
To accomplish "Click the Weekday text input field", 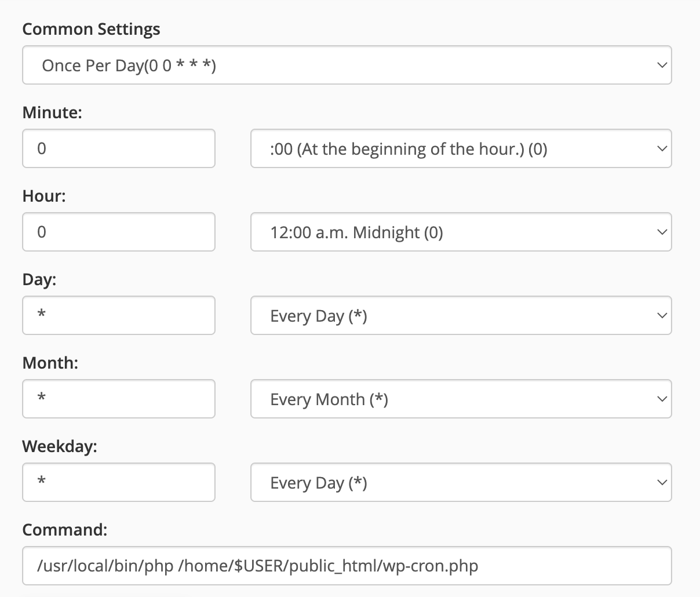I will click(119, 483).
